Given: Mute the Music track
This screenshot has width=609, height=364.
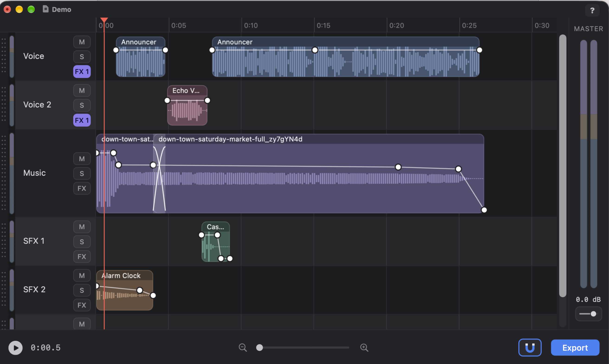Looking at the screenshot, I should (82, 159).
